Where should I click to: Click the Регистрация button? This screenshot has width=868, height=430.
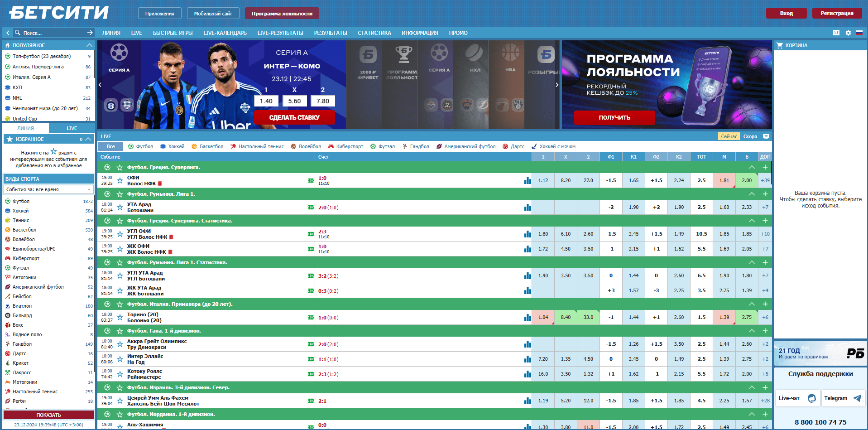click(837, 13)
